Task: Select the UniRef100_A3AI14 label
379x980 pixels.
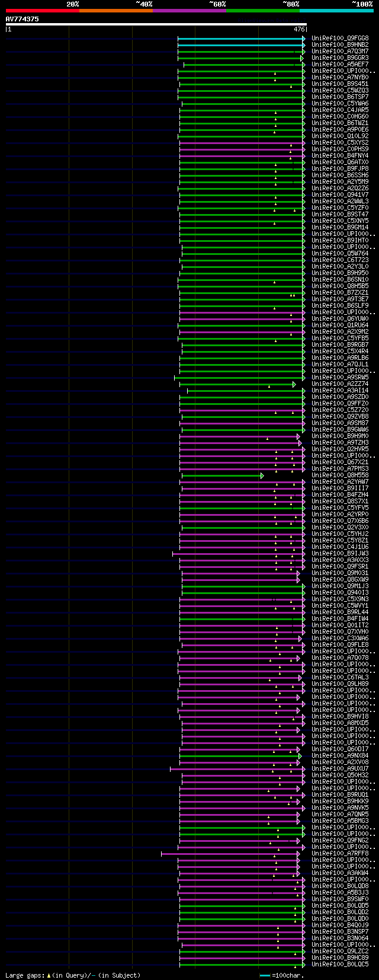Action: point(340,390)
